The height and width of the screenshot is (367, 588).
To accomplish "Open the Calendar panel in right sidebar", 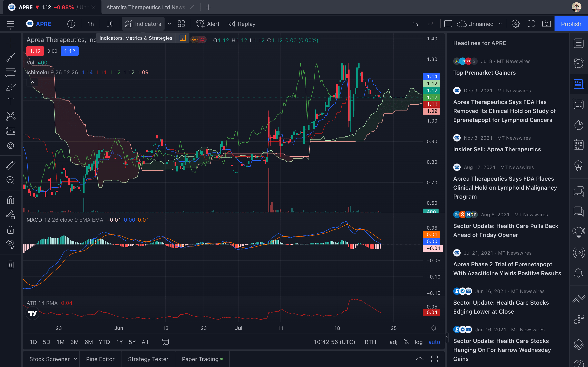I will click(x=579, y=145).
